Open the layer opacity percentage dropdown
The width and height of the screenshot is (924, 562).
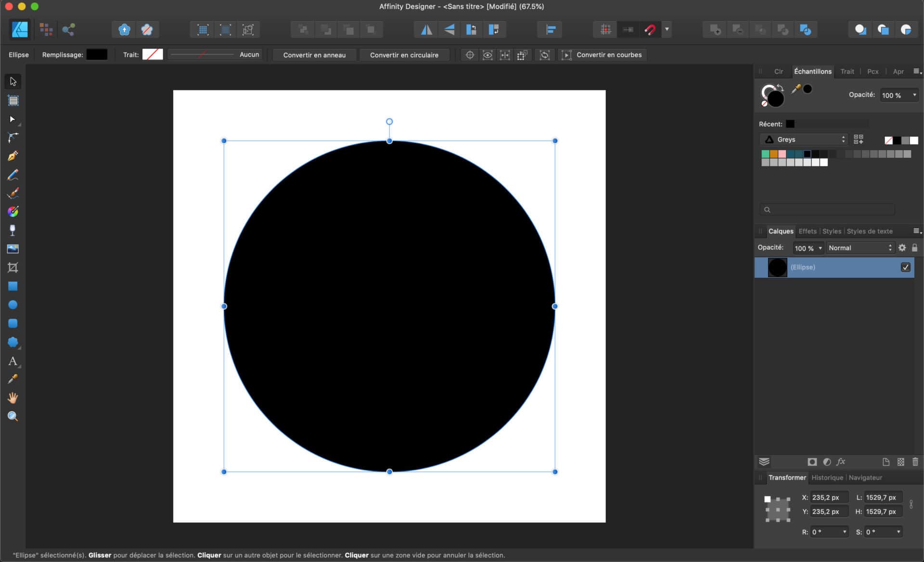click(x=808, y=248)
